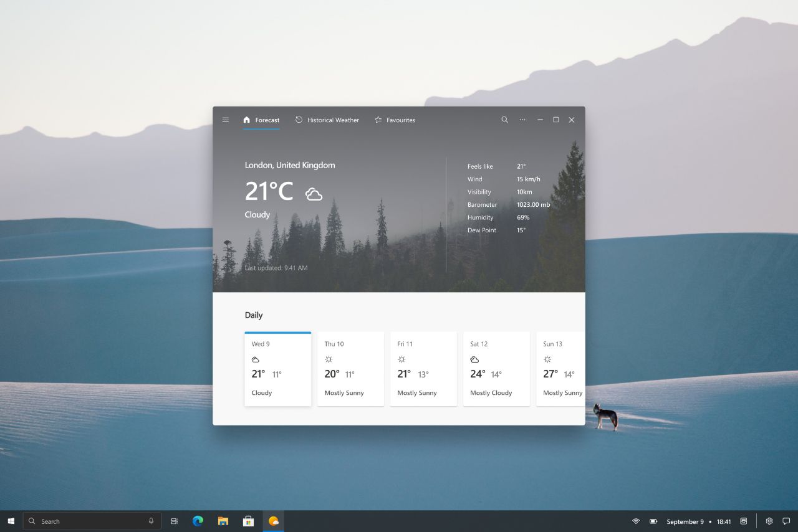The height and width of the screenshot is (532, 798).
Task: Click the Humidity 69% value
Action: tap(523, 217)
